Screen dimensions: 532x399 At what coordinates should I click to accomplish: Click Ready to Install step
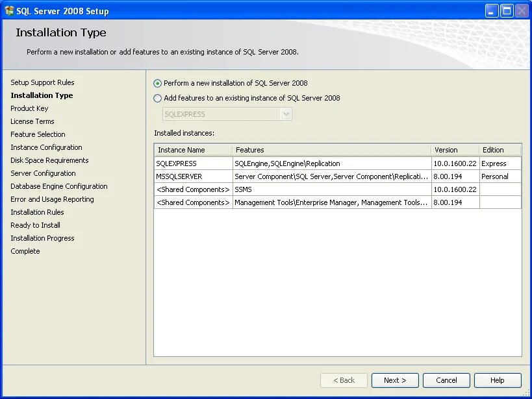[x=35, y=225]
